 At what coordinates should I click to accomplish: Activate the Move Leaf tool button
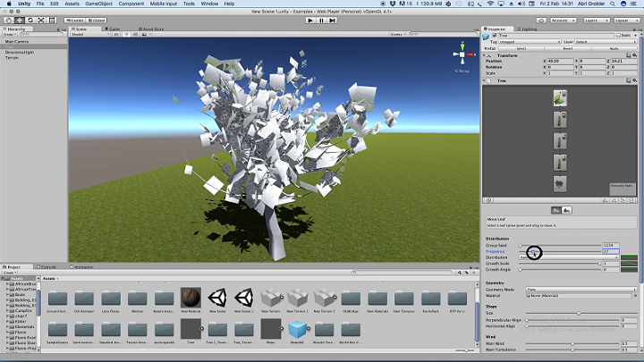pyautogui.click(x=556, y=210)
